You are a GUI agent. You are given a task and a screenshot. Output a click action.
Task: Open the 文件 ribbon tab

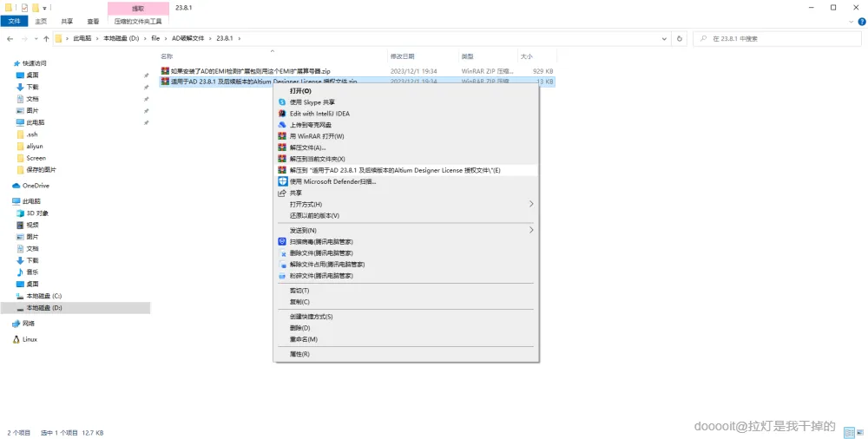click(x=15, y=21)
